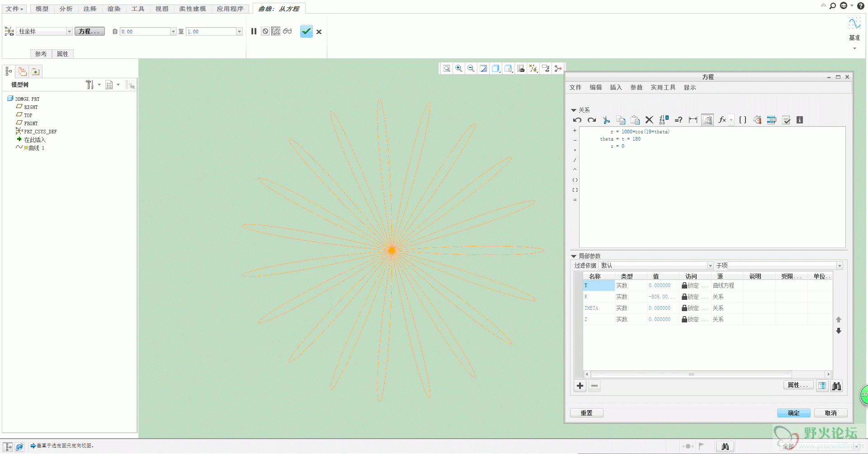The height and width of the screenshot is (454, 868).
Task: Open the 至 end value dropdown arrow
Action: pyautogui.click(x=239, y=32)
